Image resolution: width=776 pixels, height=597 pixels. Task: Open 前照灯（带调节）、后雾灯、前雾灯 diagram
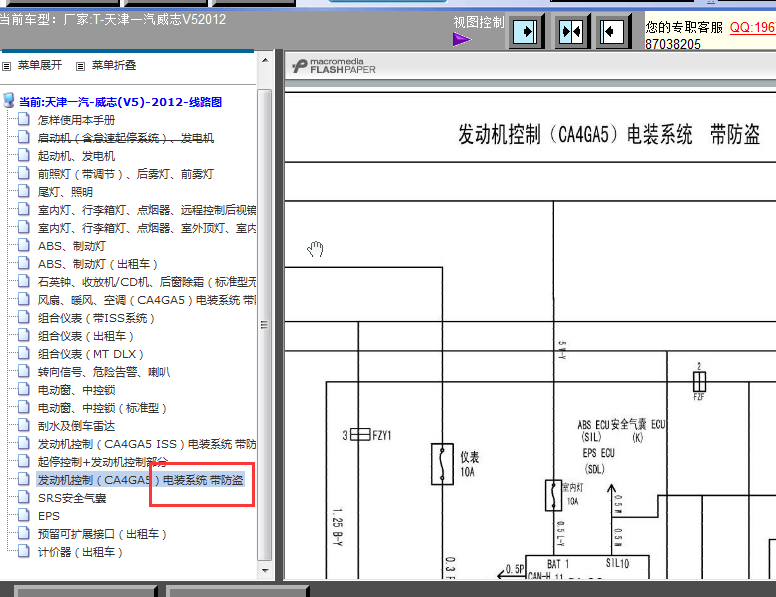click(126, 174)
